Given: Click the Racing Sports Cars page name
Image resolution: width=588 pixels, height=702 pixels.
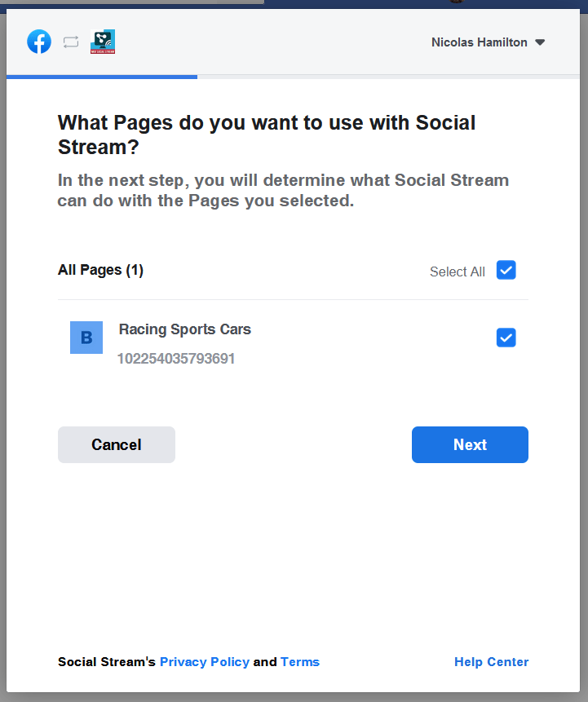Looking at the screenshot, I should pyautogui.click(x=185, y=329).
